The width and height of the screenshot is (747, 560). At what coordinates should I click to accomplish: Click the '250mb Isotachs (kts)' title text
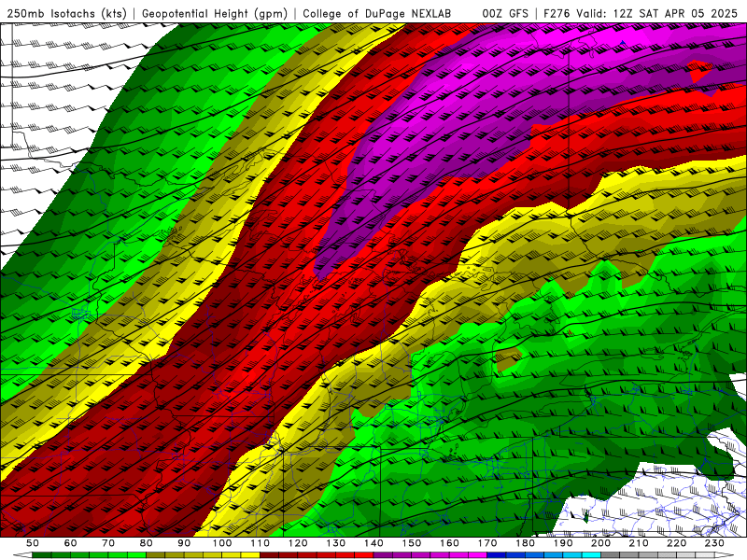[66, 14]
